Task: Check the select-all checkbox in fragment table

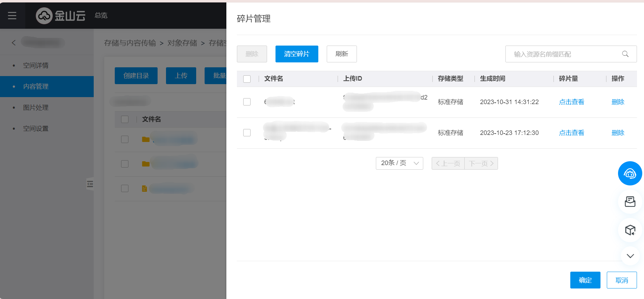Action: (x=247, y=79)
